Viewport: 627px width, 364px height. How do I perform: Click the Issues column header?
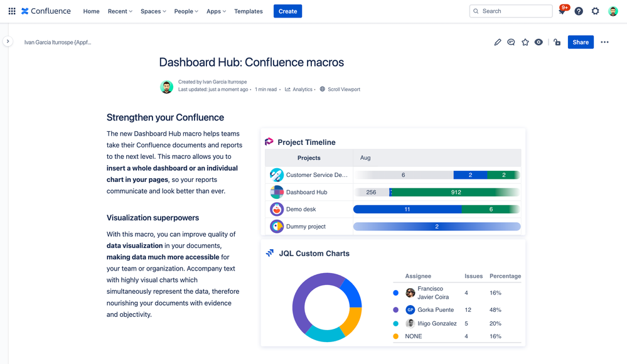473,276
